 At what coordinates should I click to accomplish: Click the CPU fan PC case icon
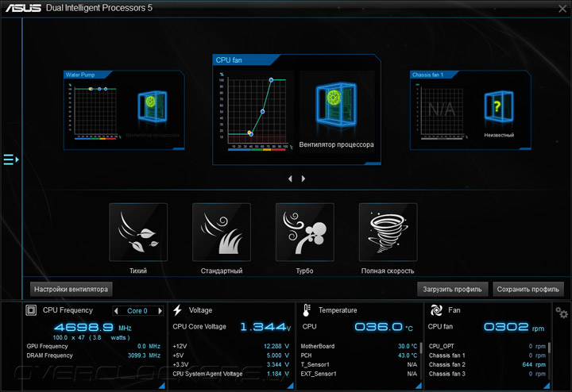(336, 104)
